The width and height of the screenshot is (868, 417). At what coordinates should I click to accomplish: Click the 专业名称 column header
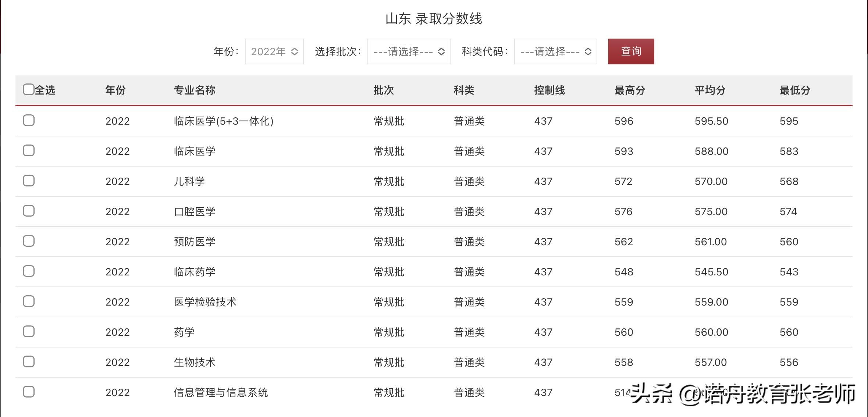point(195,90)
